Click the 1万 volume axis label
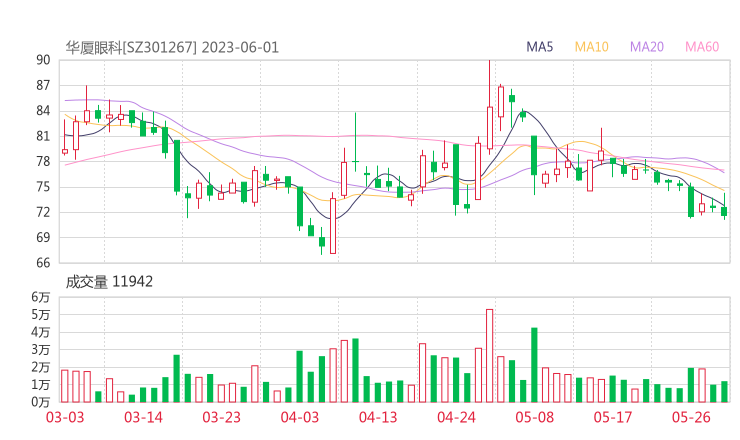Screen dimensions: 740x440 click(41, 385)
